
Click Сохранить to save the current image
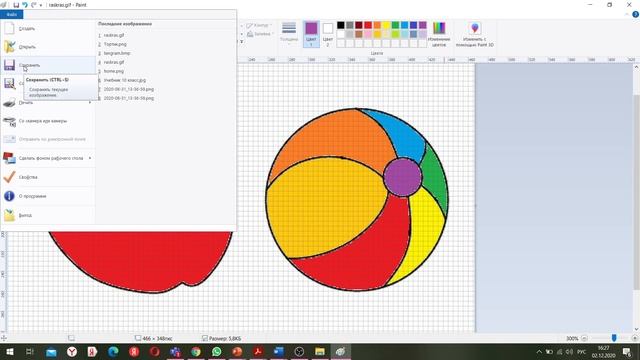(48, 65)
